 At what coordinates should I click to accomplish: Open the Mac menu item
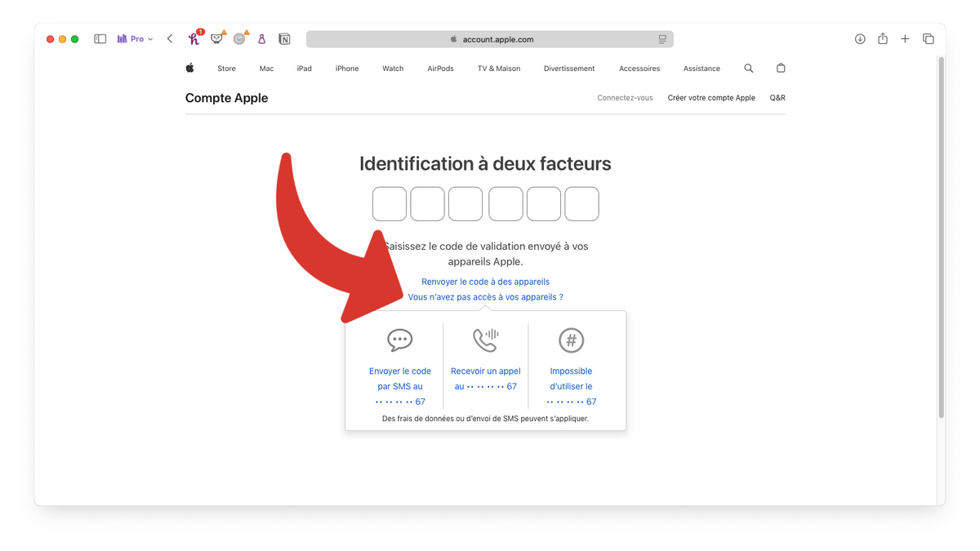click(x=266, y=69)
